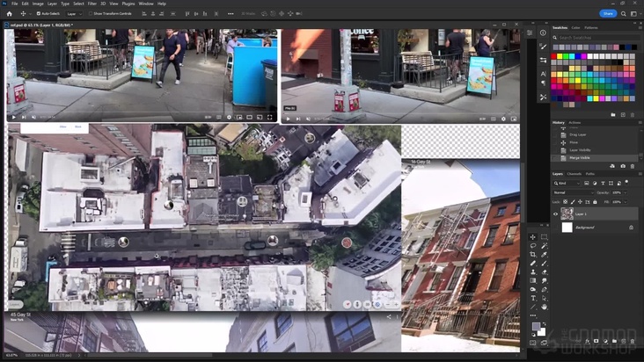Click the Share button
644x362 pixels.
coord(607,13)
